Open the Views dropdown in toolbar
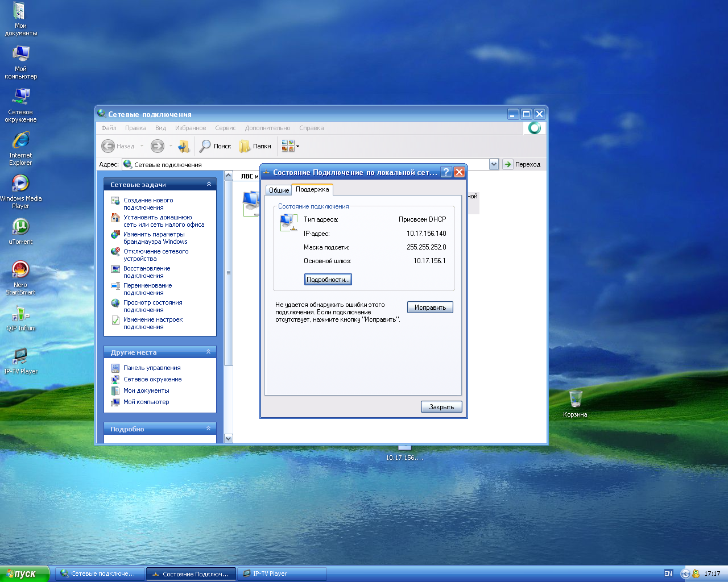728x582 pixels. [290, 146]
